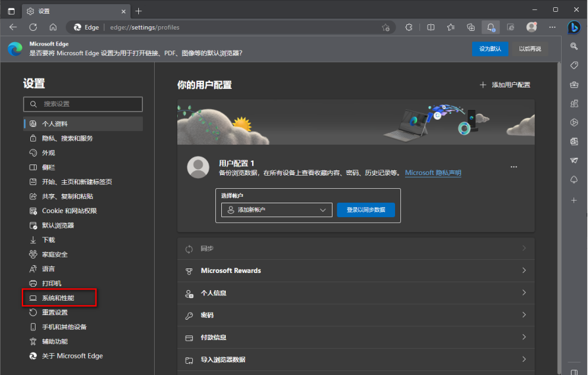Click the profile avatar in toolbar
Viewport: 588px width, 375px height.
531,28
